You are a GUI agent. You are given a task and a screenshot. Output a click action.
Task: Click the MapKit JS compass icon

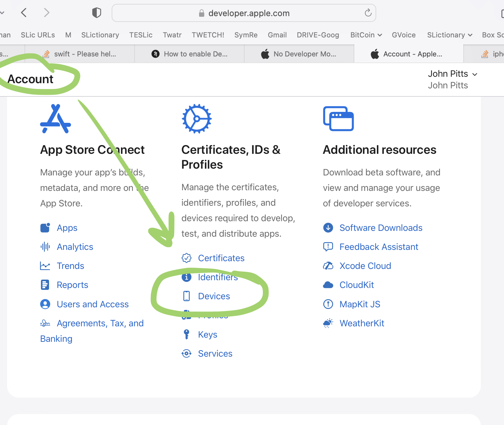pos(328,304)
